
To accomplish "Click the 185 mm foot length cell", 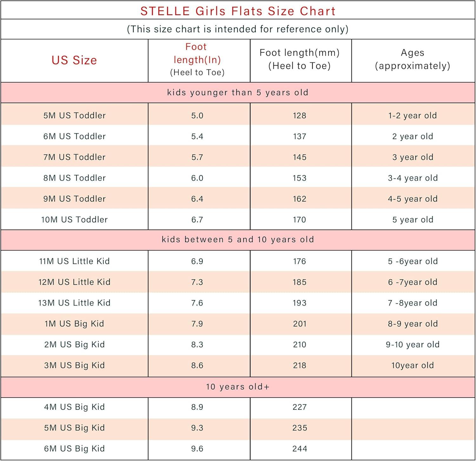I will (x=299, y=282).
